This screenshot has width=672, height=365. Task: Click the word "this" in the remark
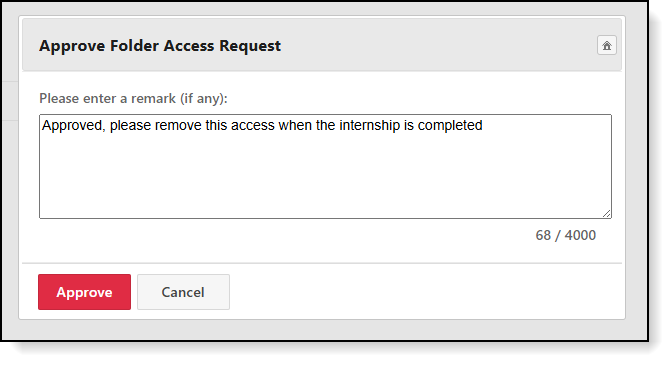pos(216,126)
